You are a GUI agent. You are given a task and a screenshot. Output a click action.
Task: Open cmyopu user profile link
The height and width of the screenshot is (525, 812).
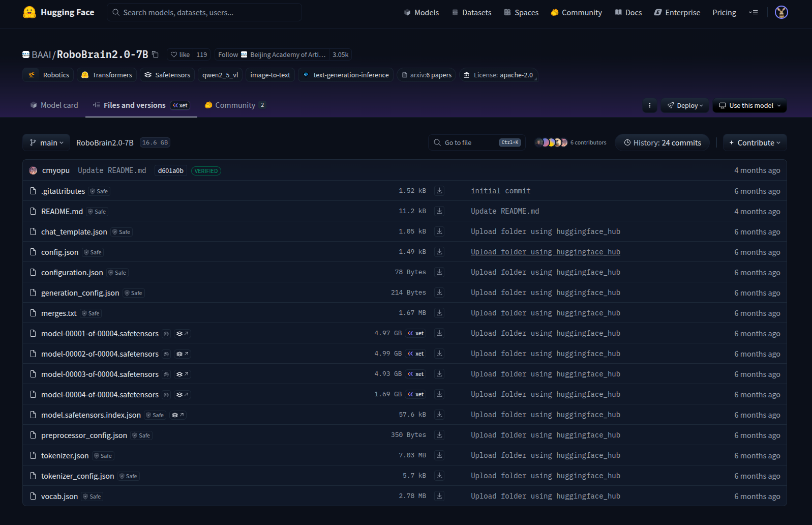point(56,170)
